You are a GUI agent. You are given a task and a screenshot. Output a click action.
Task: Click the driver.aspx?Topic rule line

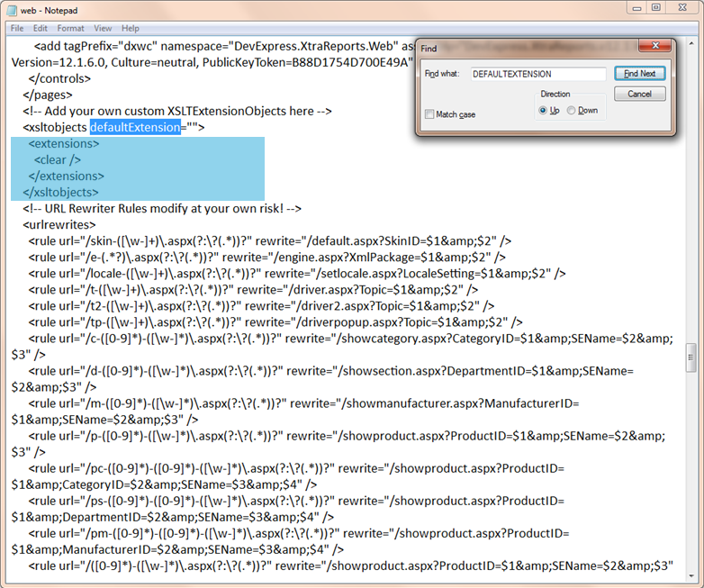[x=253, y=290]
